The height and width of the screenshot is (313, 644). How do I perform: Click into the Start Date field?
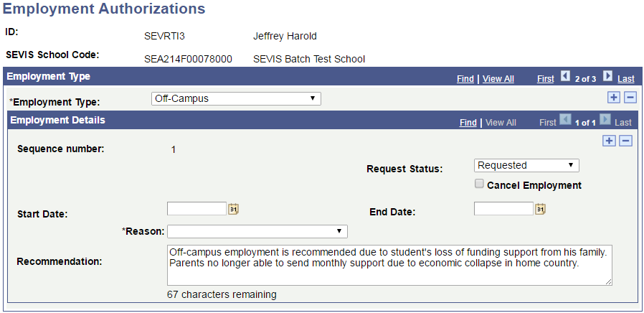tap(196, 209)
